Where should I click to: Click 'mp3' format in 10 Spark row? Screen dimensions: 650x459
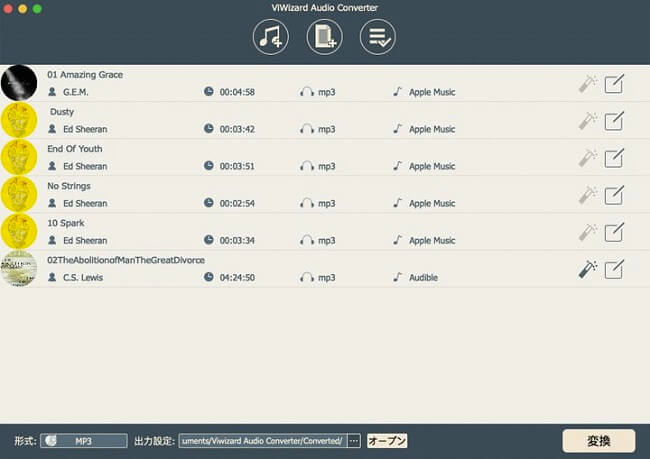click(x=327, y=240)
